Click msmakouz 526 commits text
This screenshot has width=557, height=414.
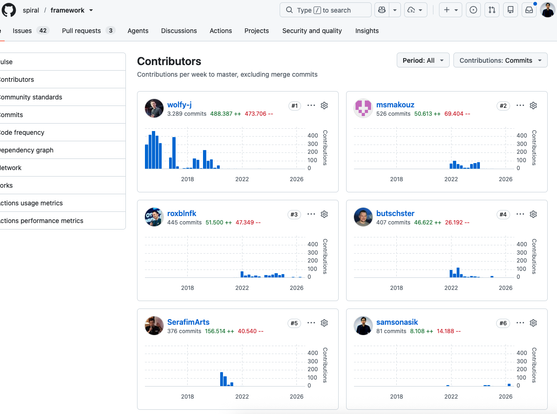[x=393, y=114]
